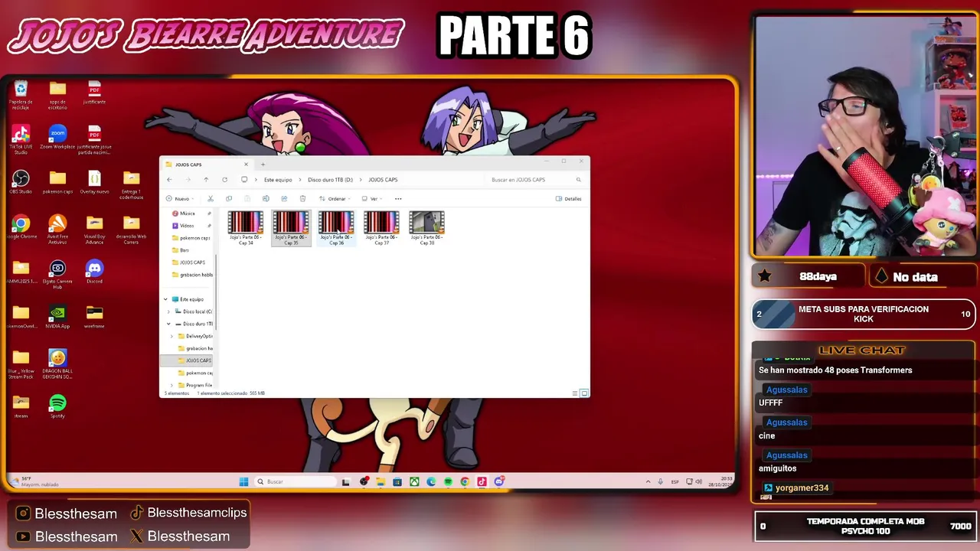
Task: Refresh the JOJOS CAPS folder
Action: coord(224,180)
